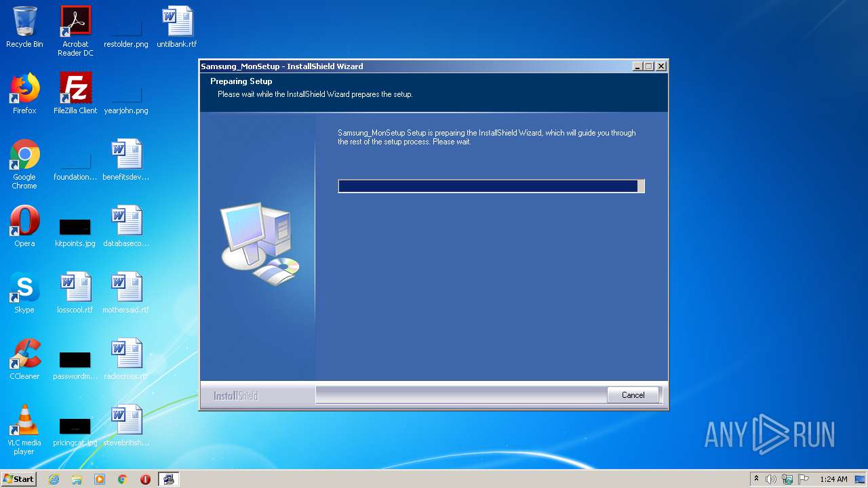Open Chrome from the taskbar
Viewport: 868px width, 488px height.
pyautogui.click(x=123, y=479)
